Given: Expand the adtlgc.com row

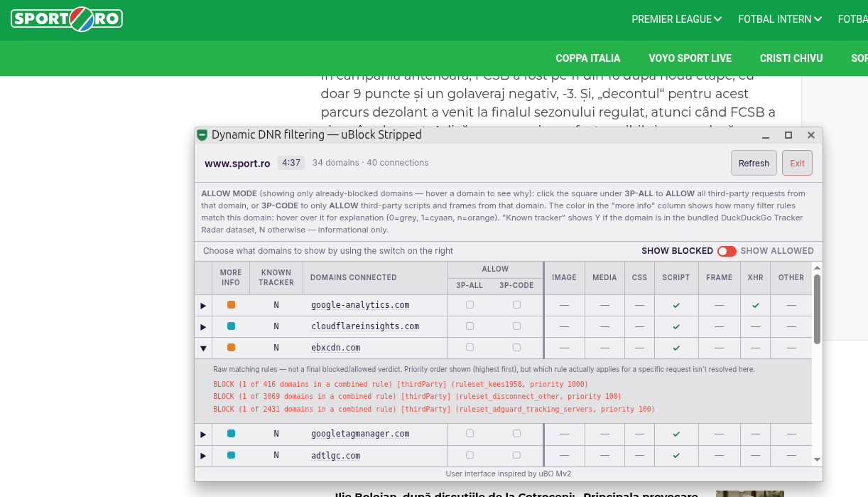Looking at the screenshot, I should tap(203, 456).
